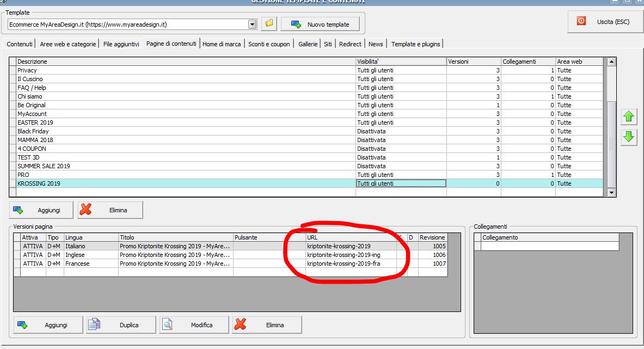The image size is (644, 349).
Task: Click the Versioni column header
Action: pos(474,62)
